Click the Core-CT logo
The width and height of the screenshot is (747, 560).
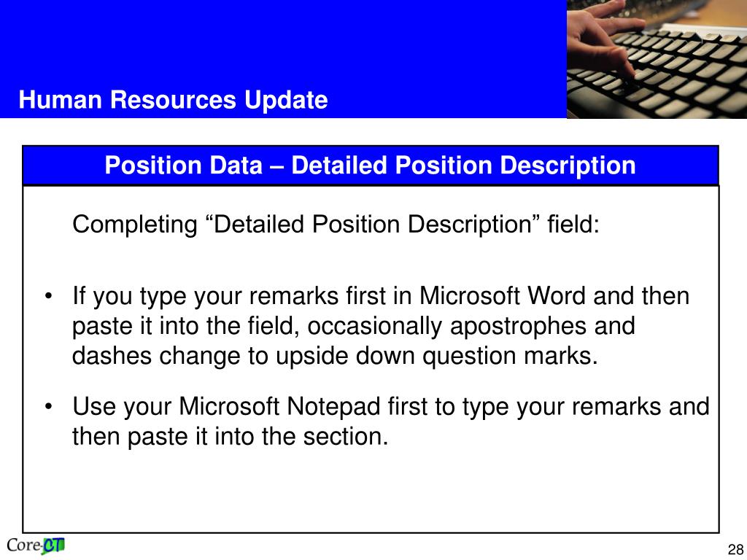(x=36, y=545)
